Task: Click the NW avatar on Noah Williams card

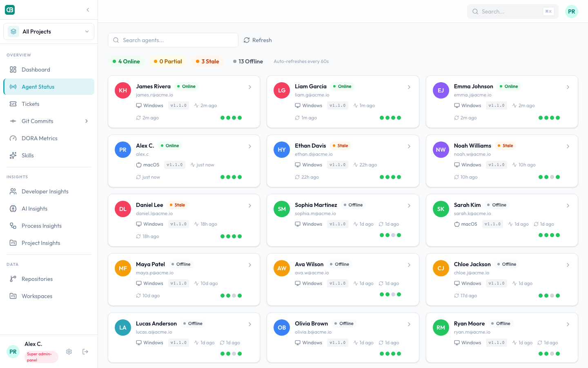Action: click(441, 150)
